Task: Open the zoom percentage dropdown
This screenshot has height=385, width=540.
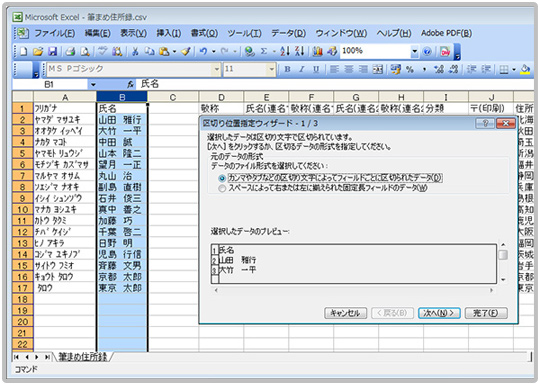Action: click(415, 52)
